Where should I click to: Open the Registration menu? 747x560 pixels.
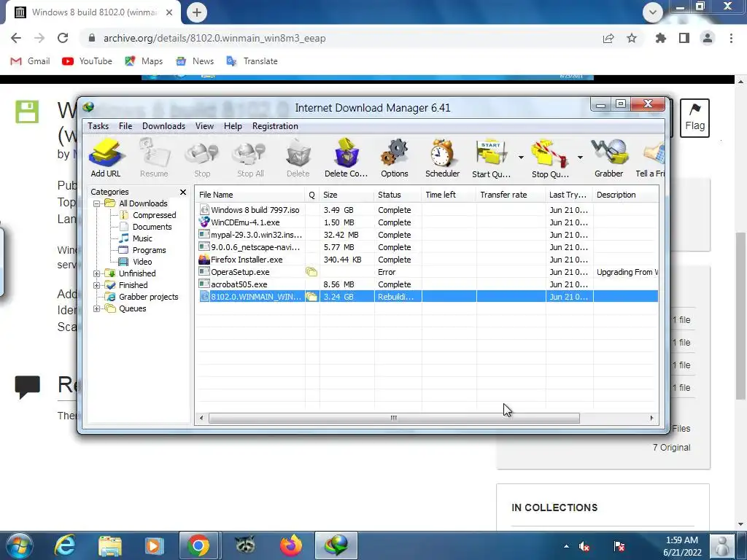275,126
